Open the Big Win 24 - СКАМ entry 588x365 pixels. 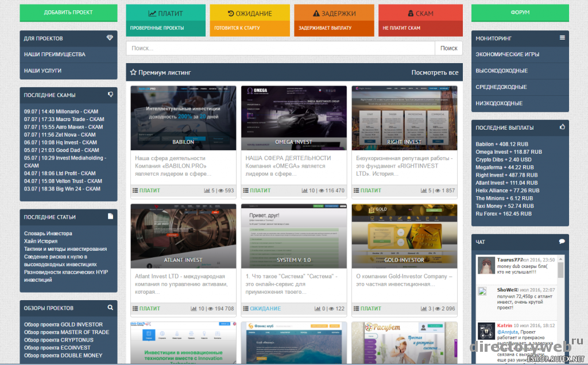pos(62,188)
